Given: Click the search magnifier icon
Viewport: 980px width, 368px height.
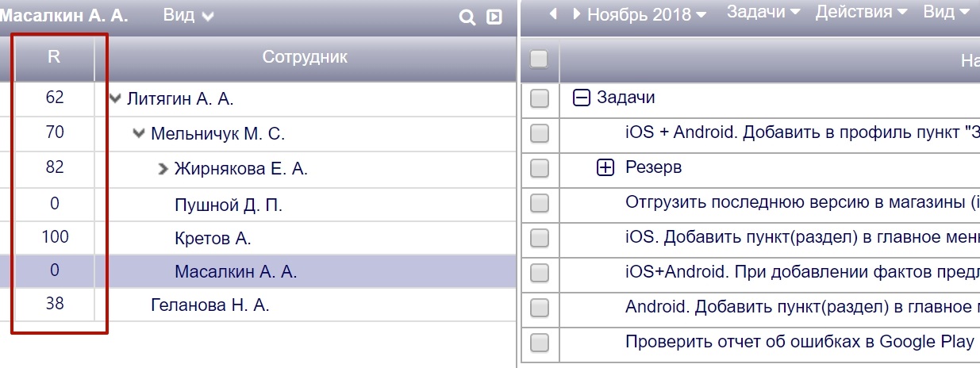Looking at the screenshot, I should [467, 17].
